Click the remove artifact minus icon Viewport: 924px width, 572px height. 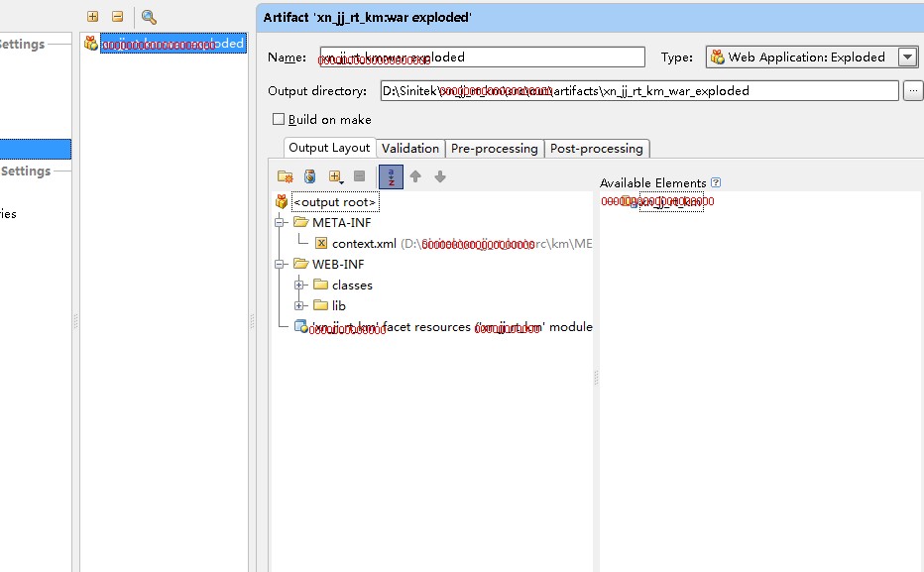117,17
